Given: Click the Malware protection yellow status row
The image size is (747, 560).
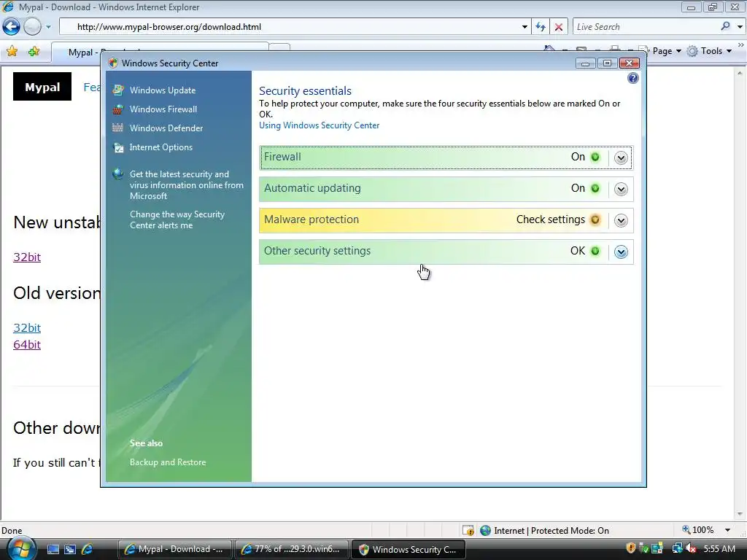Looking at the screenshot, I should (446, 220).
